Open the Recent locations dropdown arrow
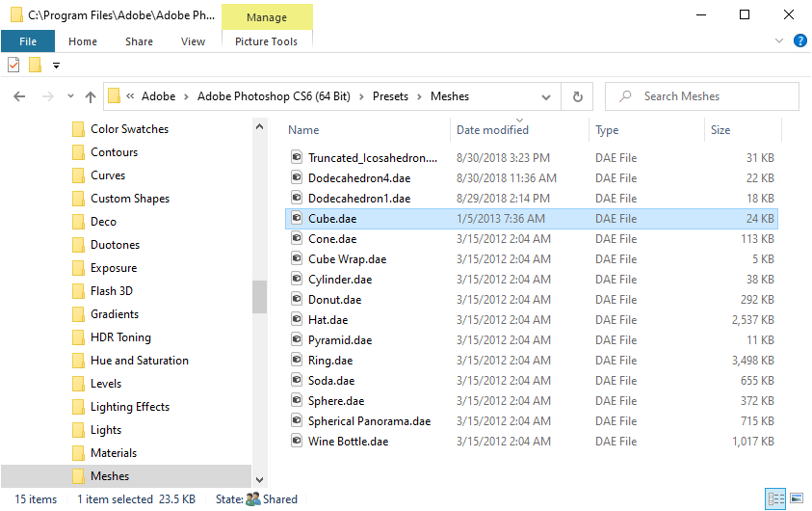The height and width of the screenshot is (511, 812). (70, 96)
